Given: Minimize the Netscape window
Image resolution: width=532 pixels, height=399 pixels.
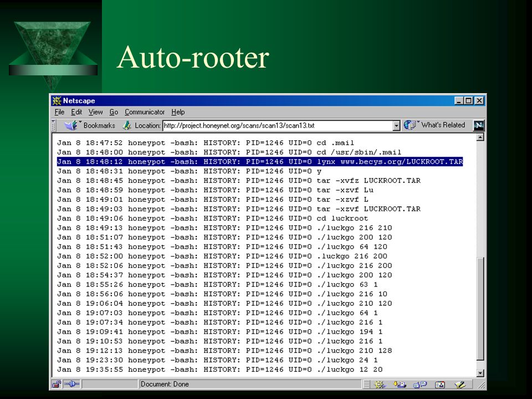Looking at the screenshot, I should (459, 101).
